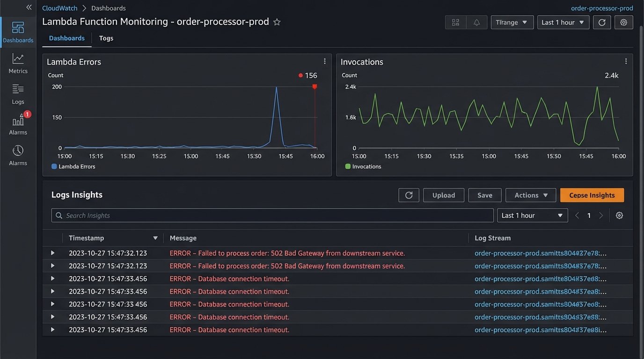644x359 pixels.
Task: Save the current Logs Insights query
Action: 484,195
